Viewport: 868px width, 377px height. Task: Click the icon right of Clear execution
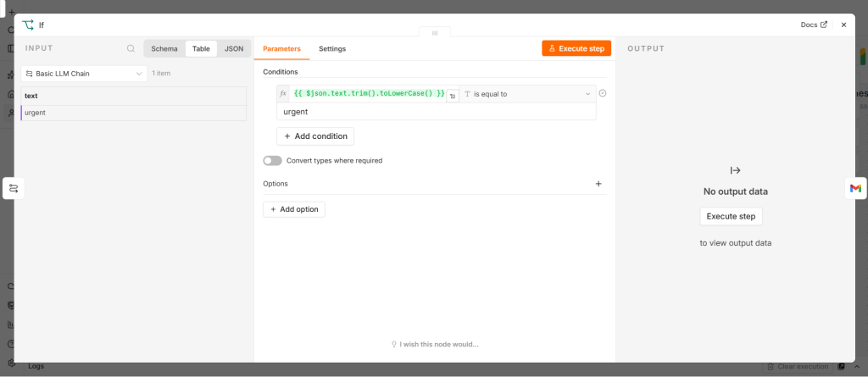[842, 367]
